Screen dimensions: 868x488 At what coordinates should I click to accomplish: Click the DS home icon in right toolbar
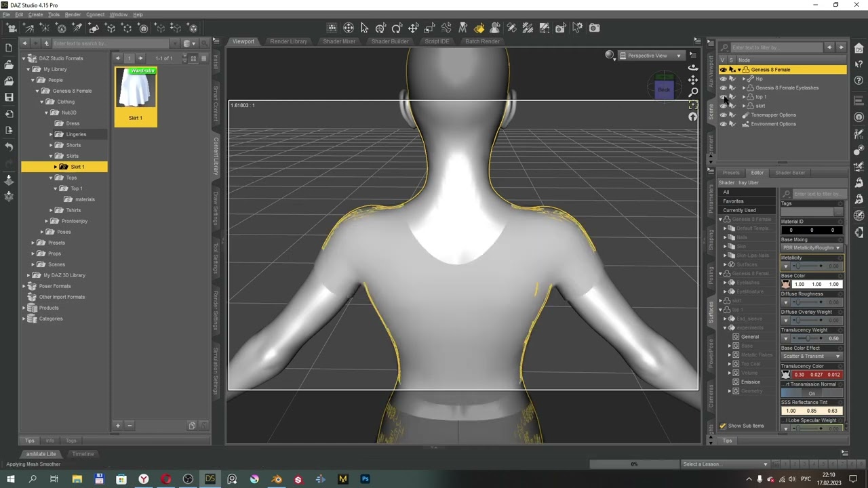pyautogui.click(x=859, y=48)
